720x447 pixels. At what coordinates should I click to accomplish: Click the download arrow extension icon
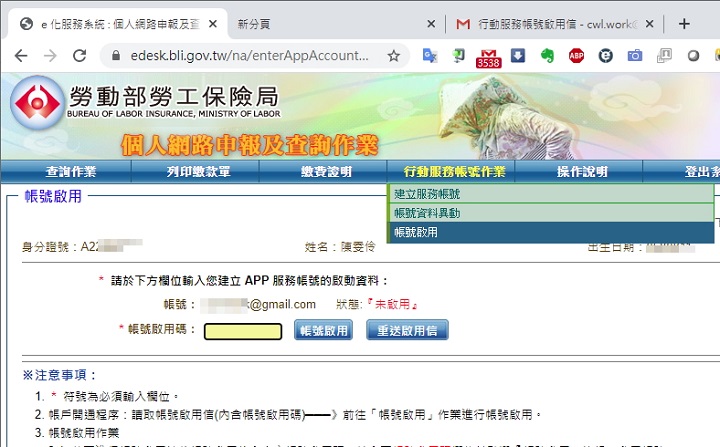click(x=518, y=56)
